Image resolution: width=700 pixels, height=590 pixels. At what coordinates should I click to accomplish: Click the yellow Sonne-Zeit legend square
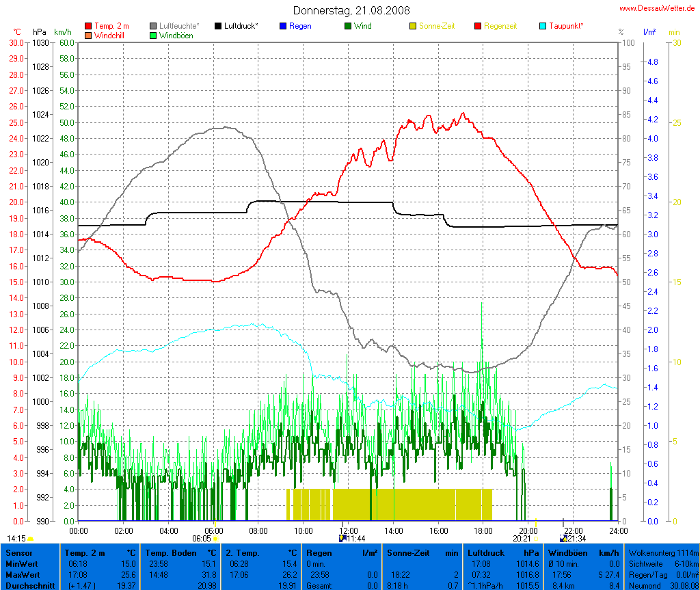pyautogui.click(x=414, y=26)
